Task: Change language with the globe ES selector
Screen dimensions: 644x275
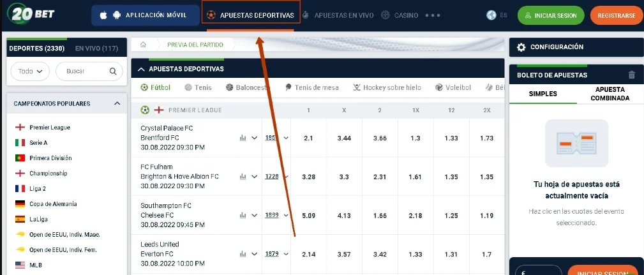Action: point(497,15)
